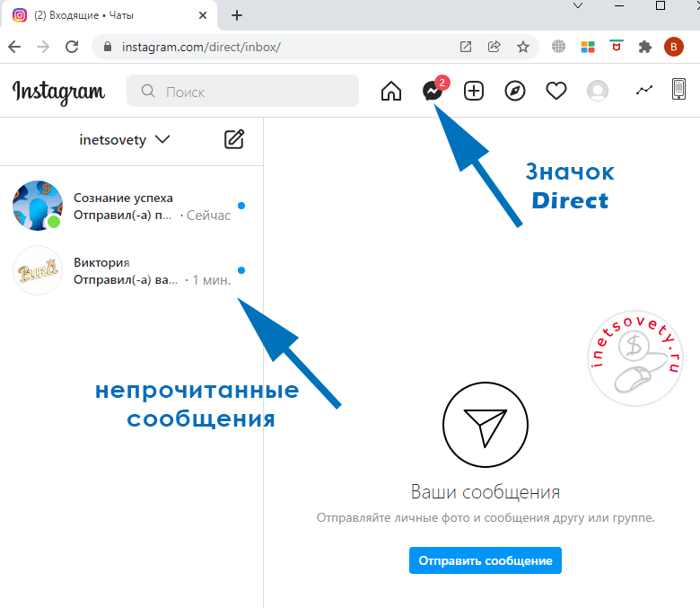Click the paper plane messages icon

coord(486,425)
